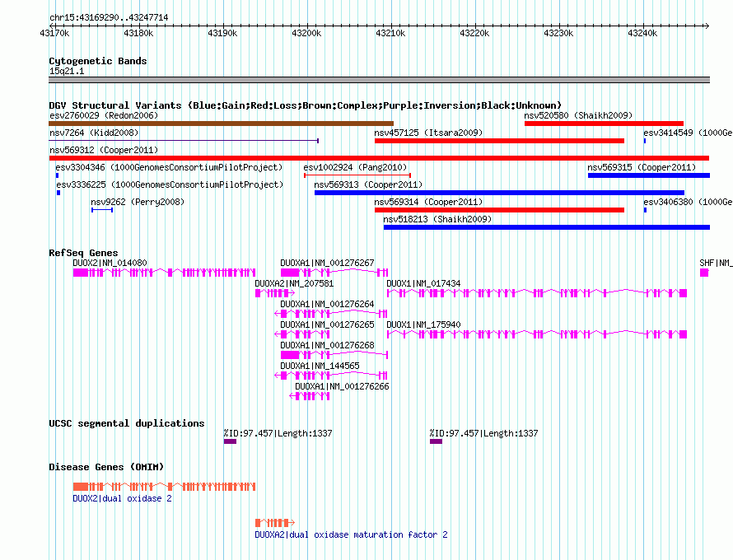Select the nsv569314 Cooper2011 red bar

point(499,210)
